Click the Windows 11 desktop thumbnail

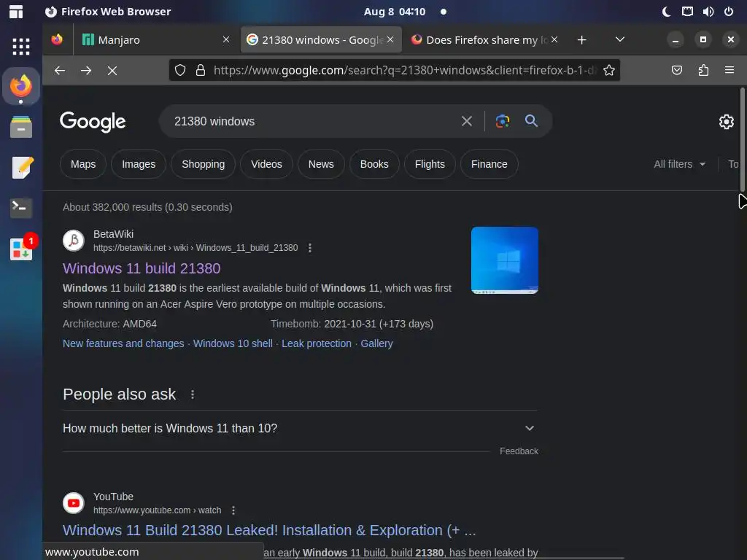pyautogui.click(x=505, y=260)
